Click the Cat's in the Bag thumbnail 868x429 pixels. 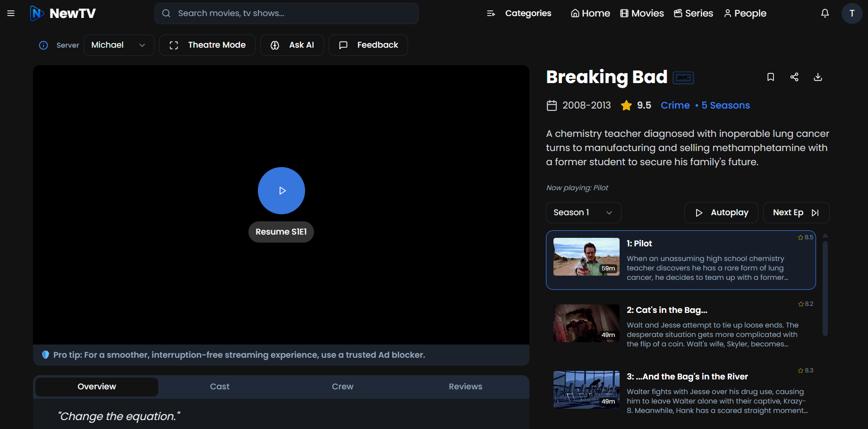click(587, 323)
